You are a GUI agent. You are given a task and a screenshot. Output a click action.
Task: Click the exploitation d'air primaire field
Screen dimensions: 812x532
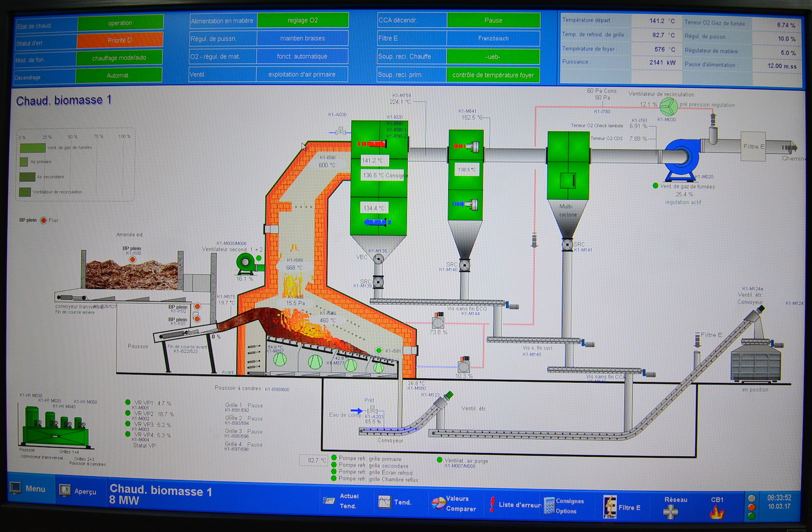[x=302, y=74]
